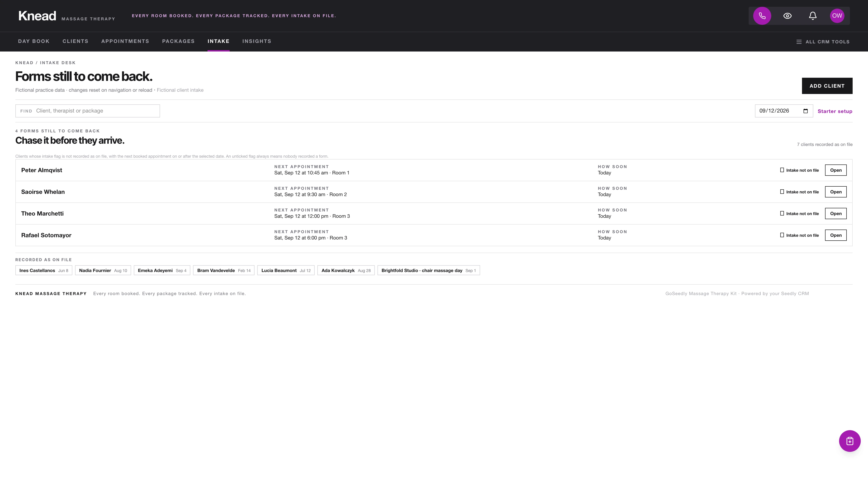Toggle the eye visibility icon in header

788,16
